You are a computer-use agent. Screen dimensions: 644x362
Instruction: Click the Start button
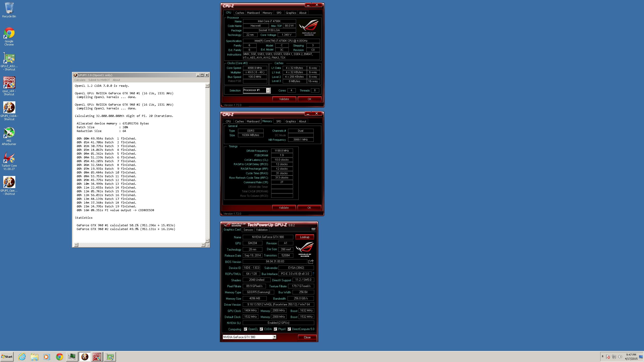7,357
